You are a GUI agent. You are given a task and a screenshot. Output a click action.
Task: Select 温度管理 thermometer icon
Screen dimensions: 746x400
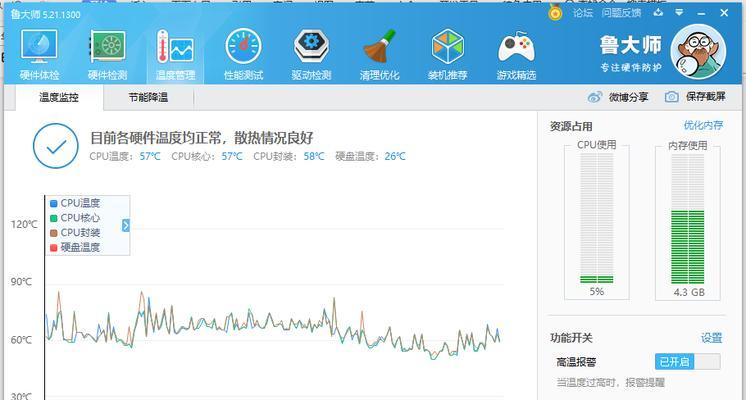(x=175, y=46)
